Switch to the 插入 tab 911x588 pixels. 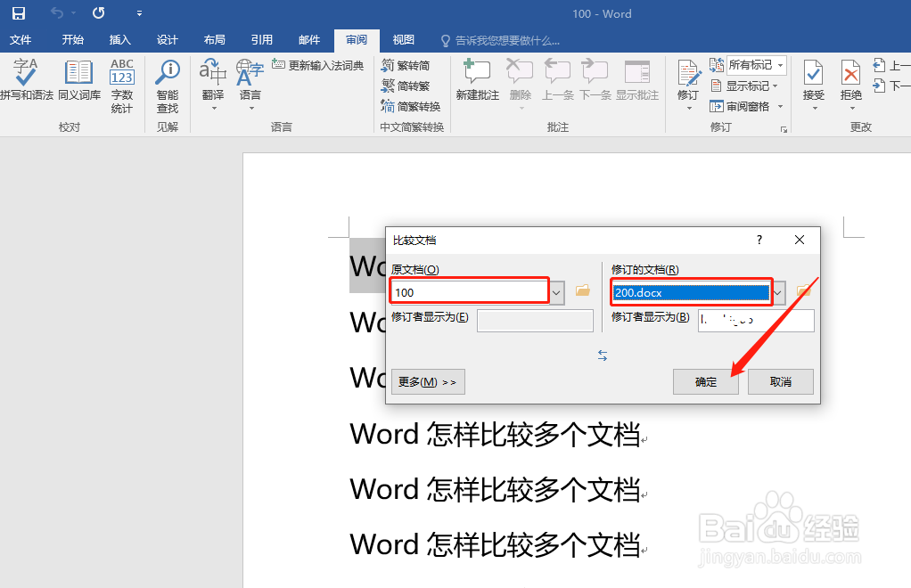coord(119,40)
